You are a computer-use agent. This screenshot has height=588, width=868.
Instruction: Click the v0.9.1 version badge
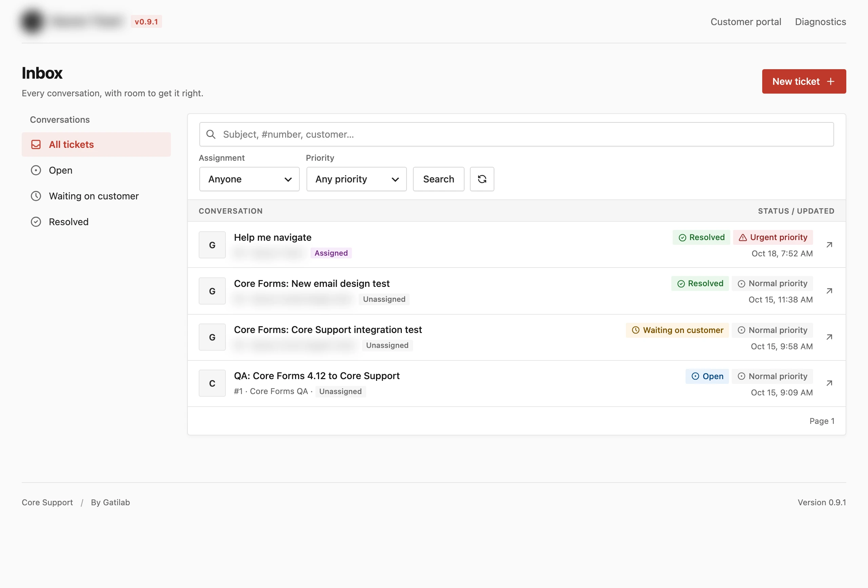pos(146,22)
